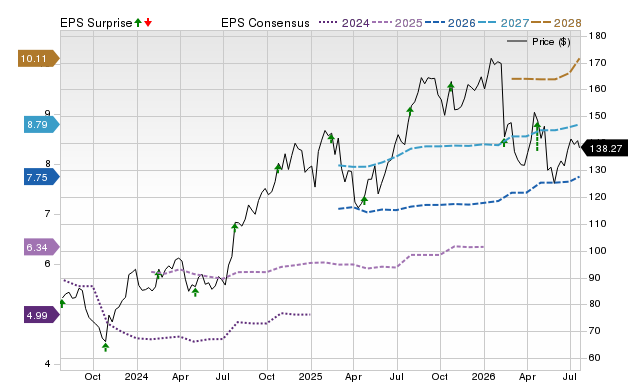Click the EPS Surprise label
Viewport: 640px width, 382px height.
tap(96, 23)
